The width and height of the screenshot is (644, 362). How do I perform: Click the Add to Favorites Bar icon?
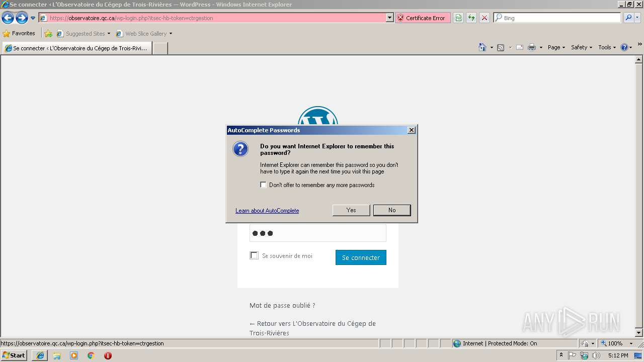(48, 34)
